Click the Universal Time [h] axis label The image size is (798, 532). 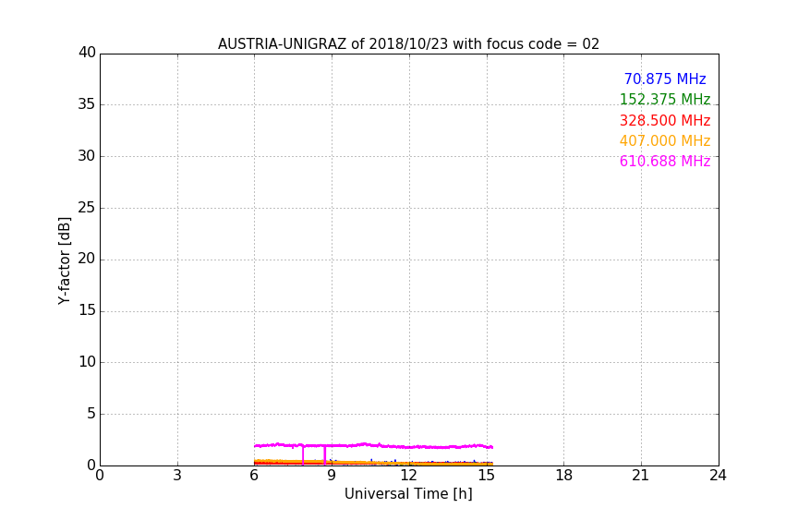coord(408,494)
